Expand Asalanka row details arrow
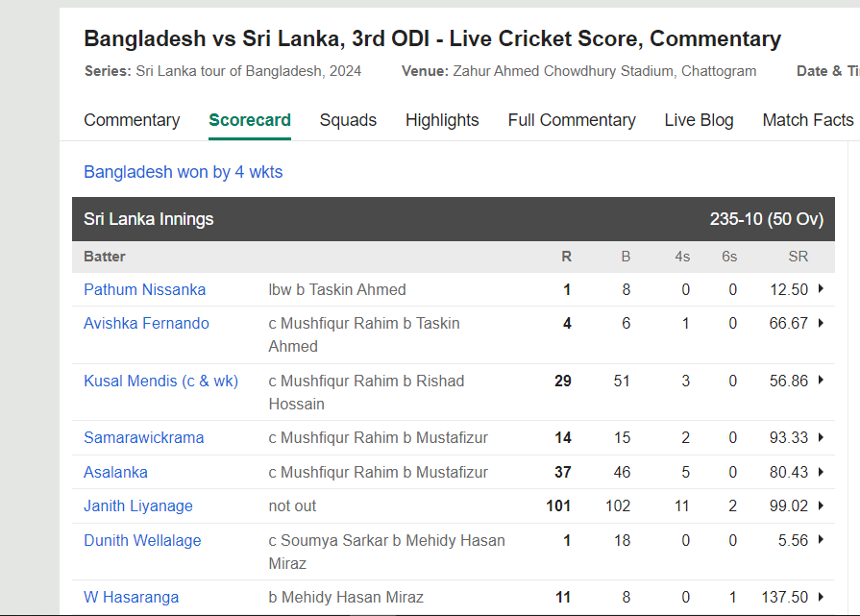The height and width of the screenshot is (616, 860). click(x=821, y=472)
